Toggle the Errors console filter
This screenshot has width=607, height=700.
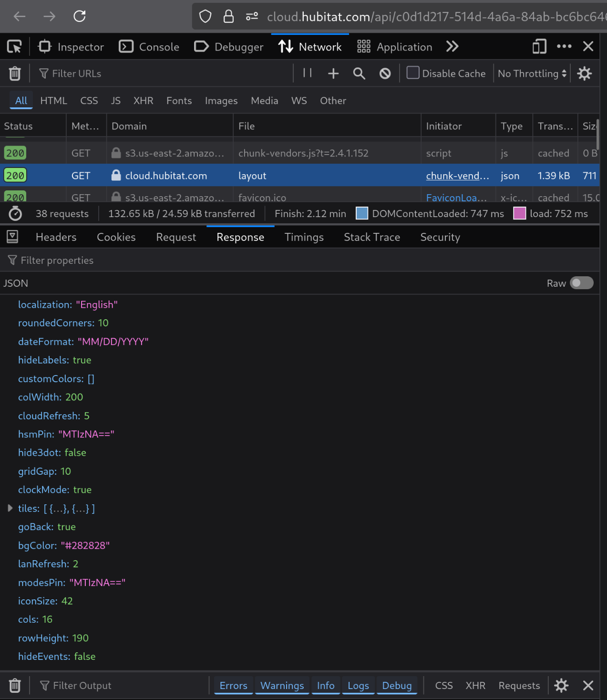click(x=233, y=686)
